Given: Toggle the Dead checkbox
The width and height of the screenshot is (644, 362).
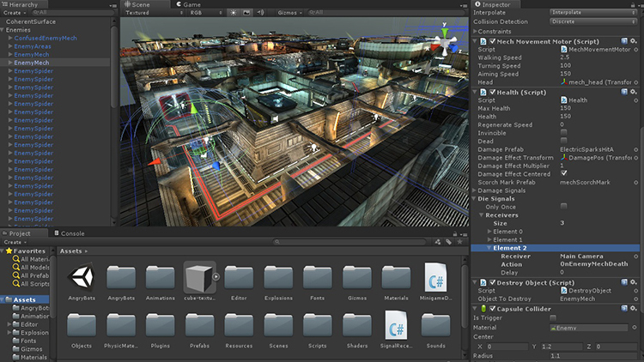Looking at the screenshot, I should click(x=563, y=141).
